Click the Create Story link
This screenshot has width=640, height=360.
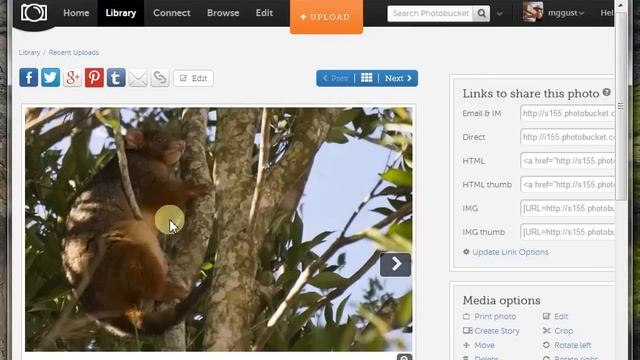497,331
